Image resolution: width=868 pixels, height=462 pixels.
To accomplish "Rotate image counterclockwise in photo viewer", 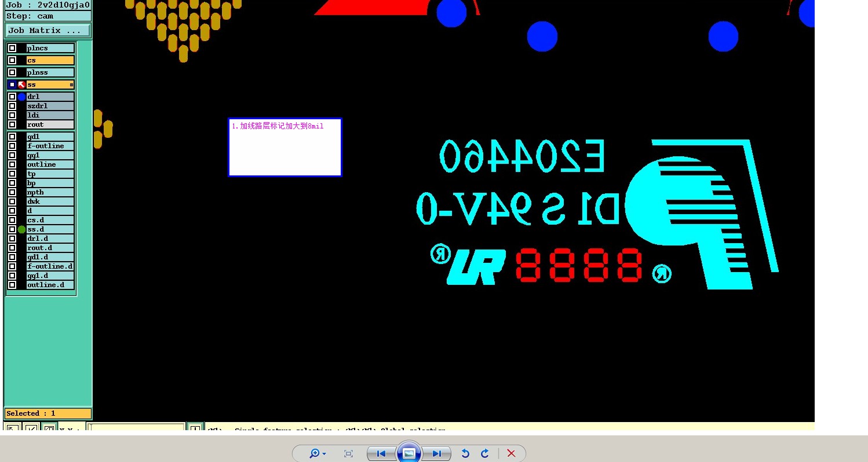I will (465, 453).
